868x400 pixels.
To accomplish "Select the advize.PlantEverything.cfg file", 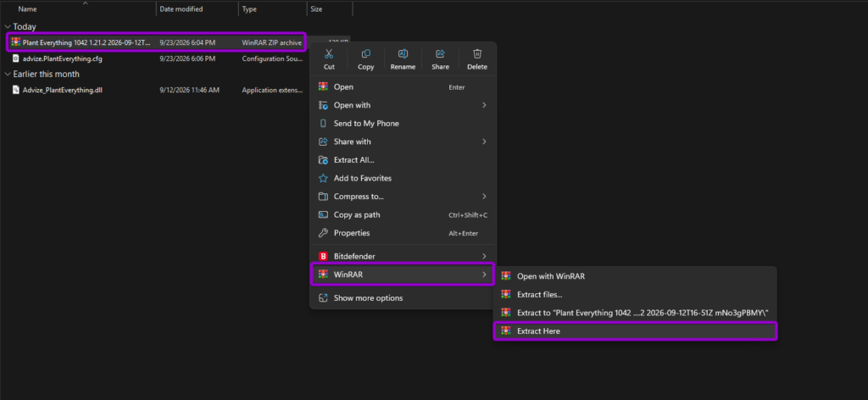I will click(x=63, y=58).
